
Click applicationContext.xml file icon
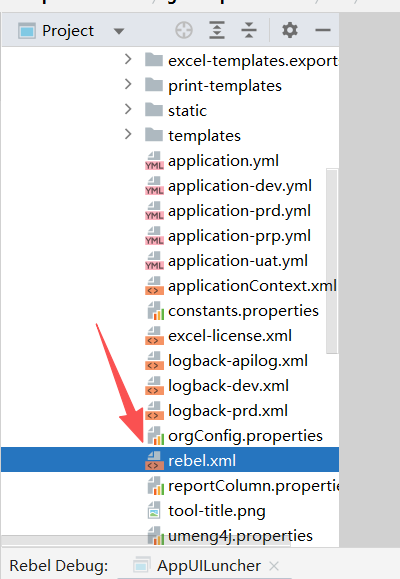point(154,286)
